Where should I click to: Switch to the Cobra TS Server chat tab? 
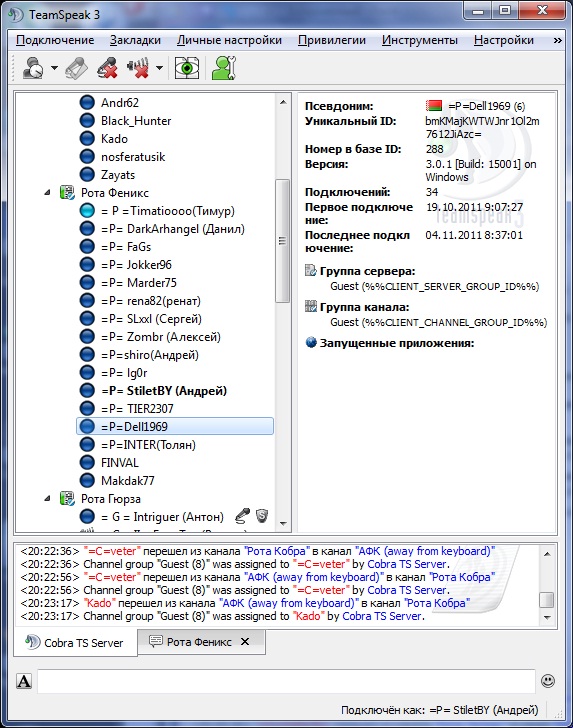coord(75,643)
